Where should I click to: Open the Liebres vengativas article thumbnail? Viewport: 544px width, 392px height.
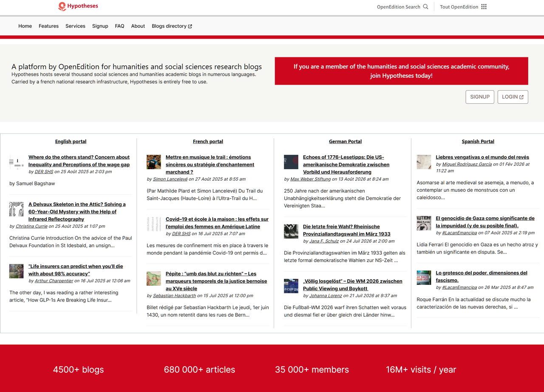point(424,162)
